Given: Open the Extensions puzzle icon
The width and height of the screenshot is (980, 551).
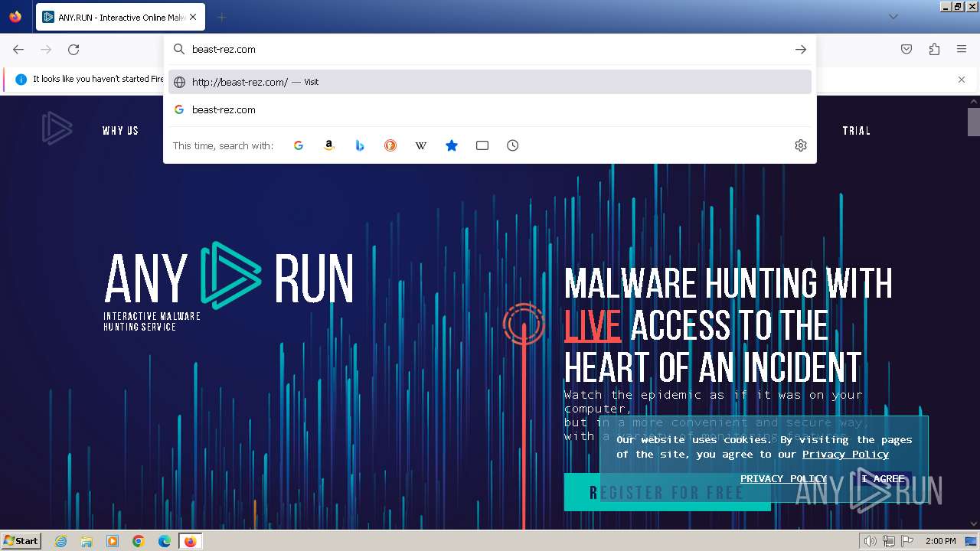Looking at the screenshot, I should click(934, 49).
